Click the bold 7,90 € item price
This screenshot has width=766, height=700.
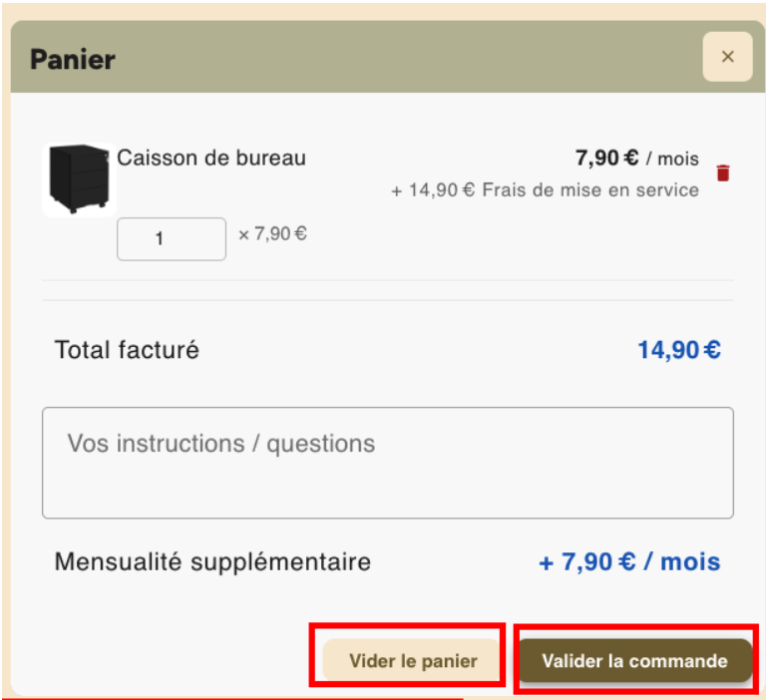coord(606,158)
